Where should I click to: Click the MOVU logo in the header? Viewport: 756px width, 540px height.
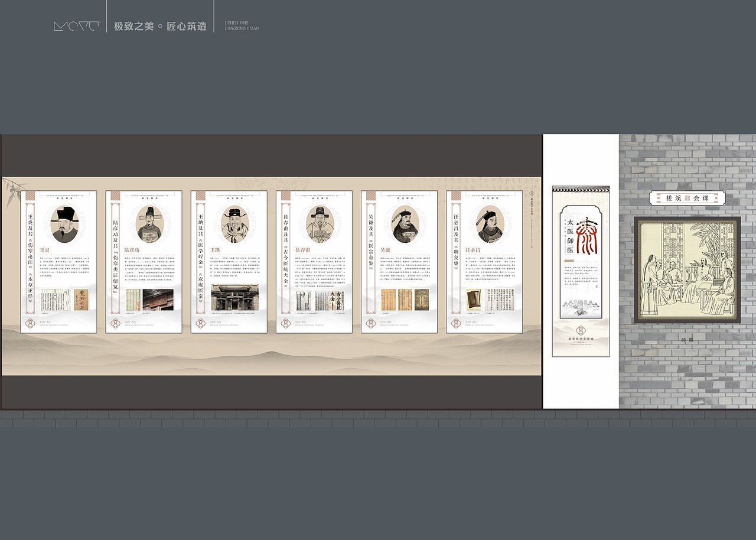tap(77, 26)
